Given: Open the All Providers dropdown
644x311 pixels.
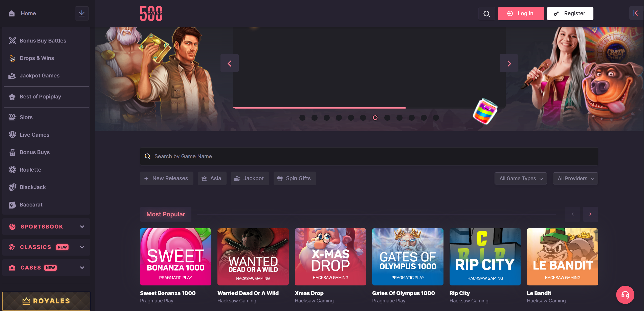Looking at the screenshot, I should [x=575, y=178].
